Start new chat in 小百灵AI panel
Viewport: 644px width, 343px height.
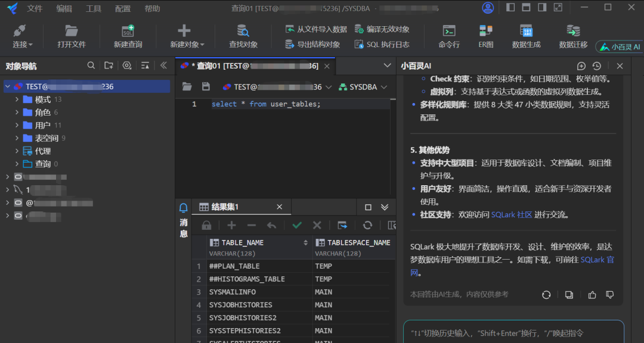(581, 66)
